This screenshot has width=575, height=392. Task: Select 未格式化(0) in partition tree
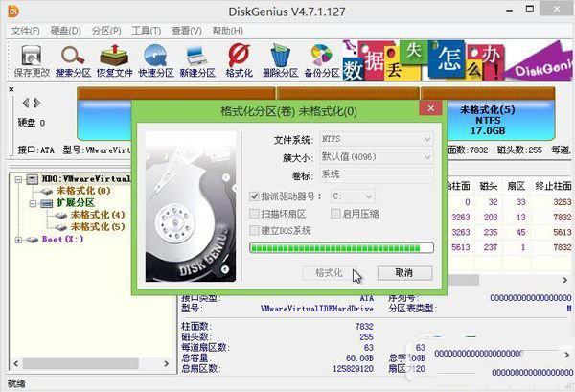83,191
